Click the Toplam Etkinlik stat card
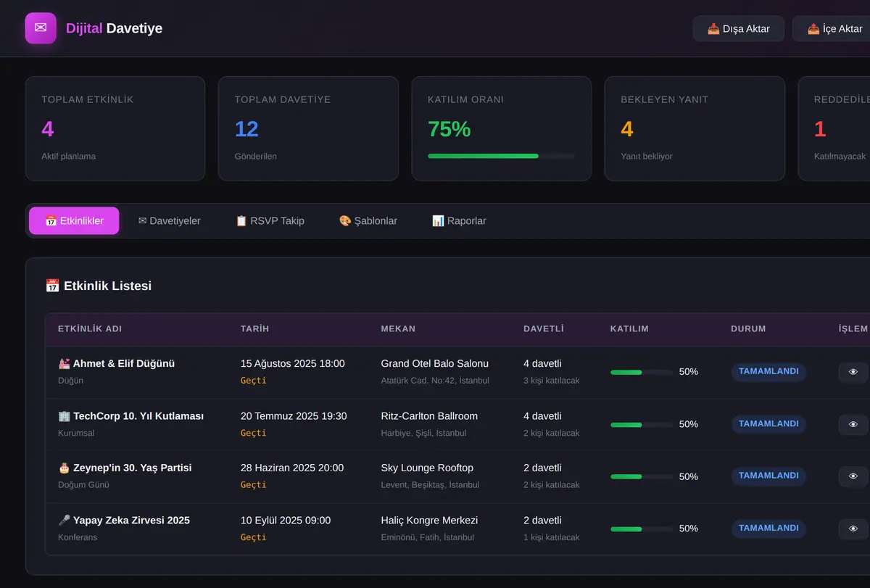The image size is (870, 588). click(x=115, y=128)
